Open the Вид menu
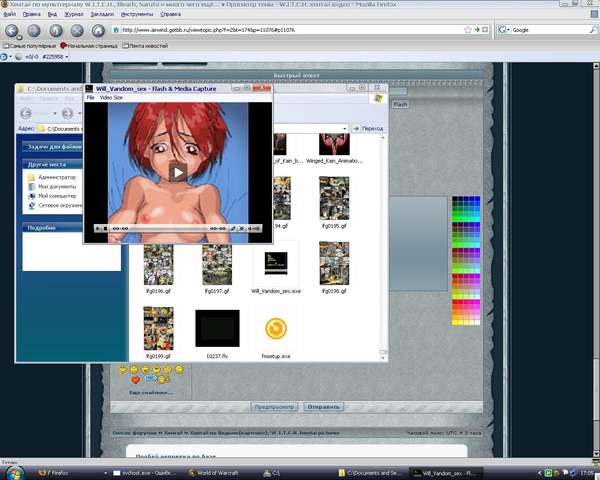600x480 pixels. tap(52, 14)
